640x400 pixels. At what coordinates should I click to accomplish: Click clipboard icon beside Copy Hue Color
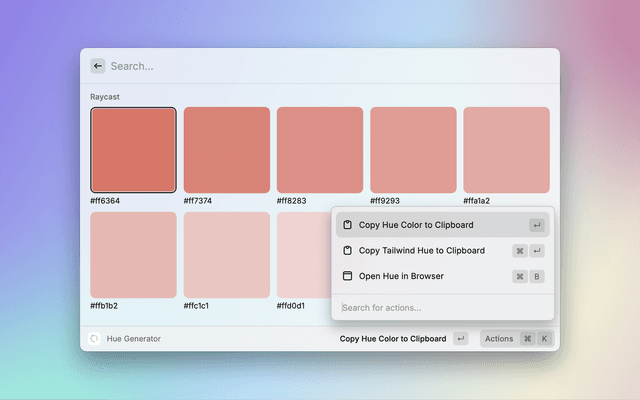(347, 225)
